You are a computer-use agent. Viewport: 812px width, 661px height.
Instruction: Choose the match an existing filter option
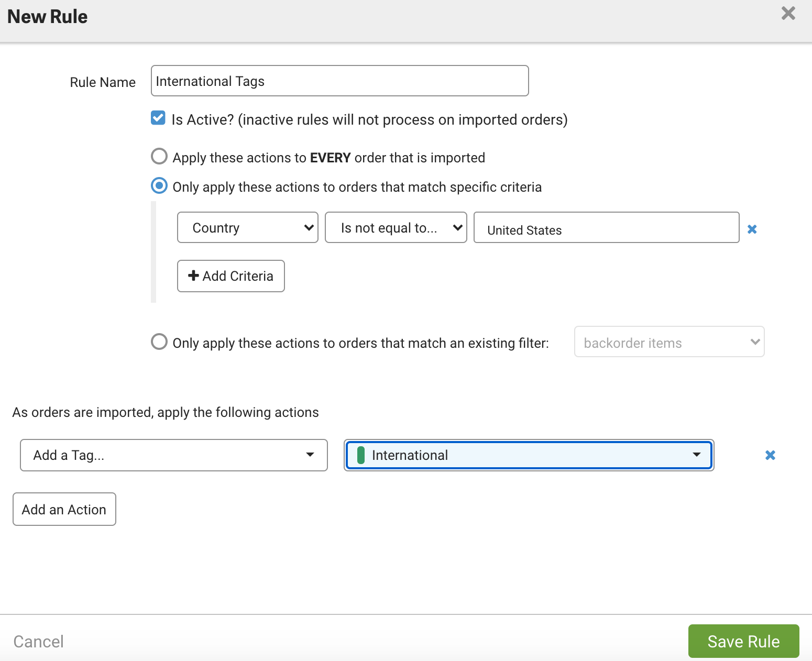[x=159, y=342]
